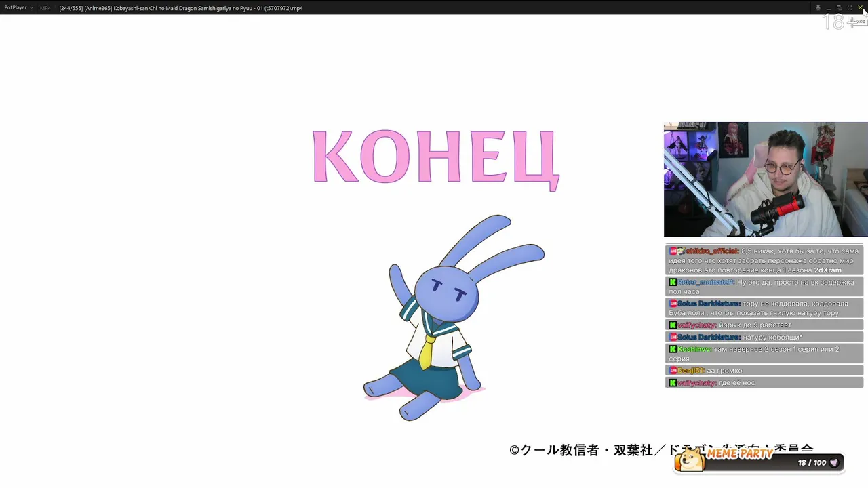868x488 pixels.
Task: Close PotPlayer with the X button
Action: point(861,7)
